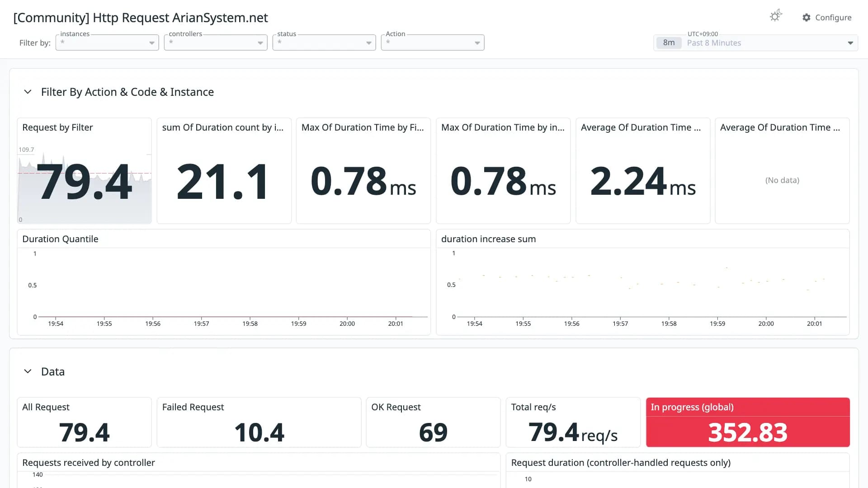Click the Max Of Duration Time by in... widget
This screenshot has height=488, width=868.
(x=503, y=171)
